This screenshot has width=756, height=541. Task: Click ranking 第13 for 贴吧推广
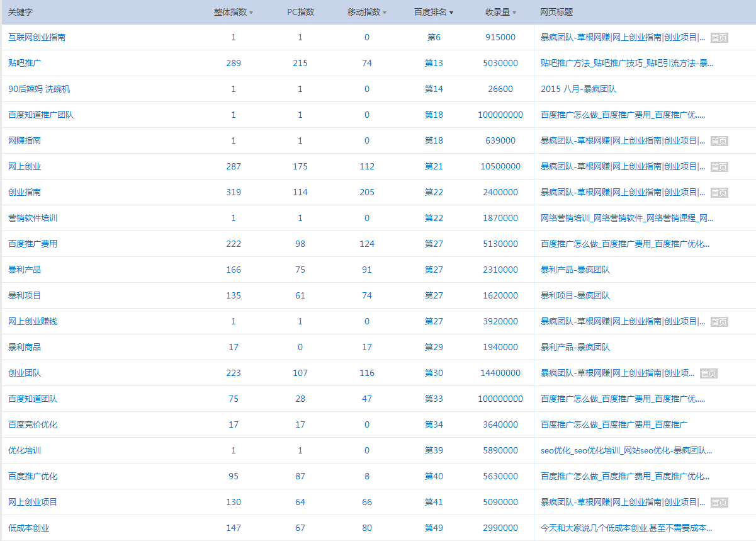point(434,63)
